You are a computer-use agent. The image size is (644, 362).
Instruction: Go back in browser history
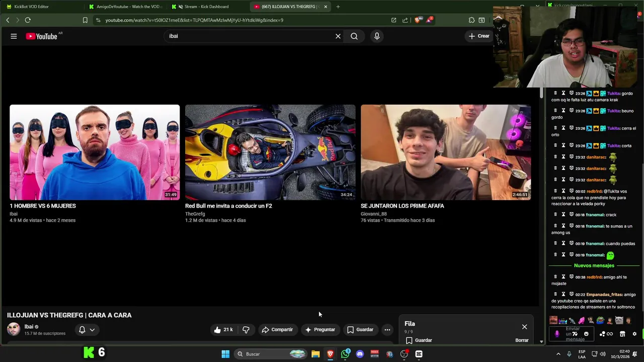click(x=8, y=20)
